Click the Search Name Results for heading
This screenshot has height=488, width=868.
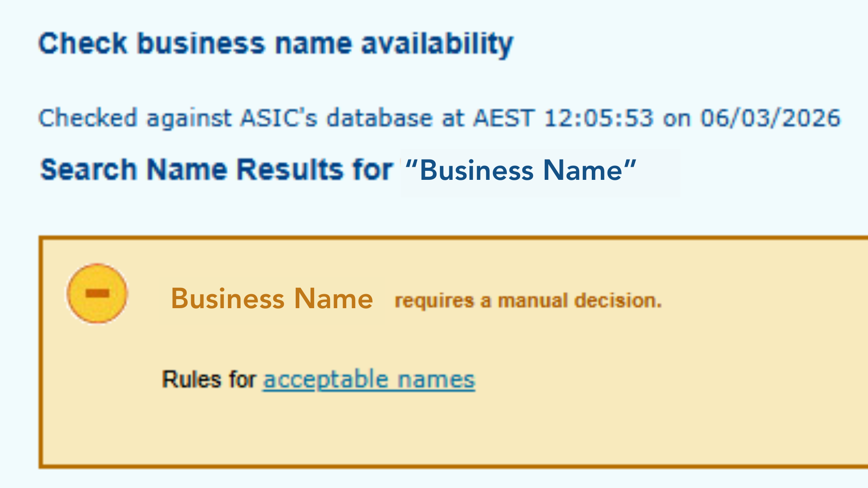[x=216, y=170]
